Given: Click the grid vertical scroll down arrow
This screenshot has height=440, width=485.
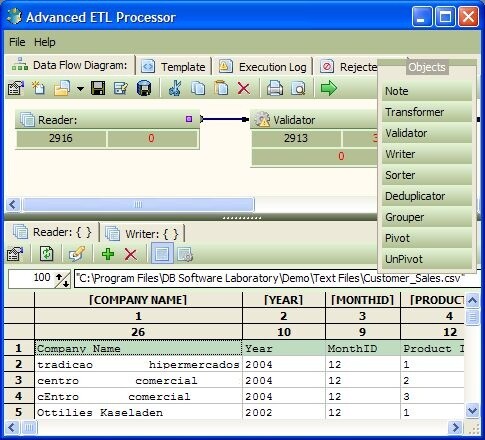Looking at the screenshot, I should click(472, 410).
